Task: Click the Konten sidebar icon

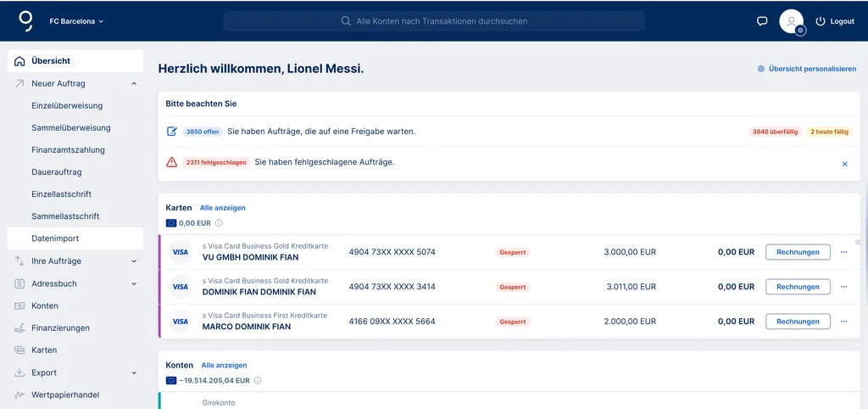Action: coord(20,306)
